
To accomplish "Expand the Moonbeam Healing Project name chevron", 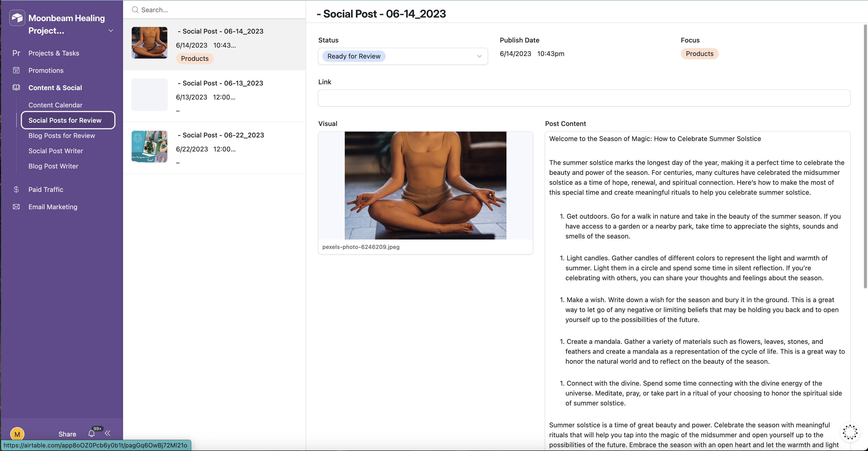I will [x=111, y=31].
